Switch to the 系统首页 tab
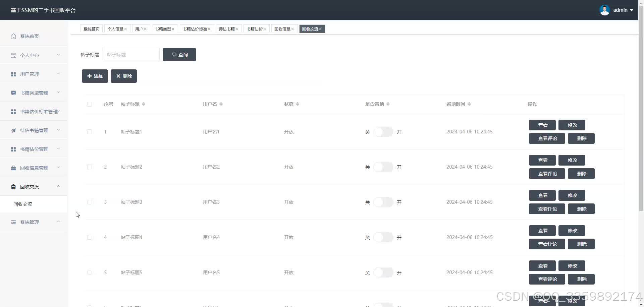Viewport: 644px width, 307px height. coord(92,29)
